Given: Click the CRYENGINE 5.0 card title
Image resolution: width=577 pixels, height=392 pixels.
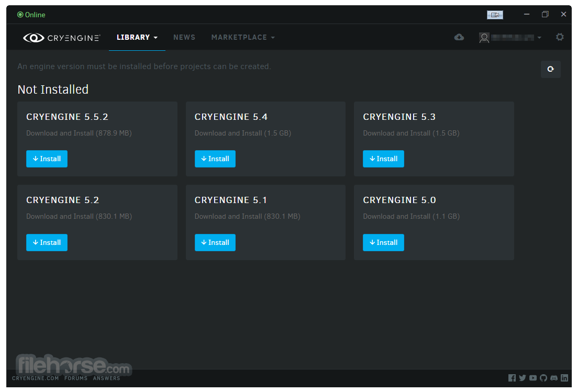Looking at the screenshot, I should point(400,200).
